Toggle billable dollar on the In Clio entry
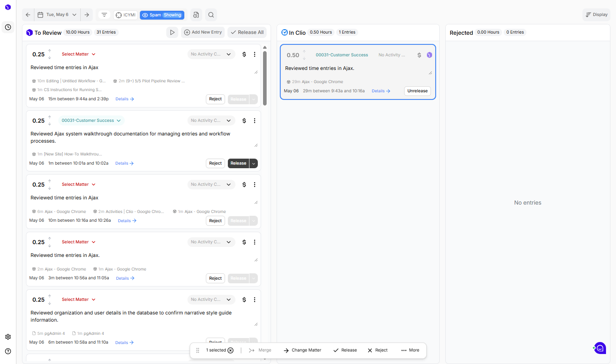616x364 pixels. click(x=419, y=55)
